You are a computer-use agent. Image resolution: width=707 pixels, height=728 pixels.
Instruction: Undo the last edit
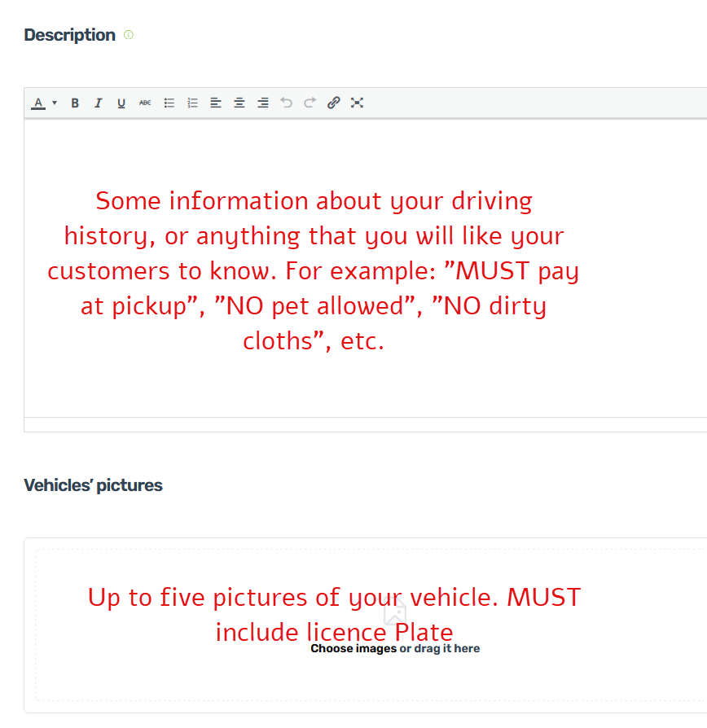coord(286,103)
